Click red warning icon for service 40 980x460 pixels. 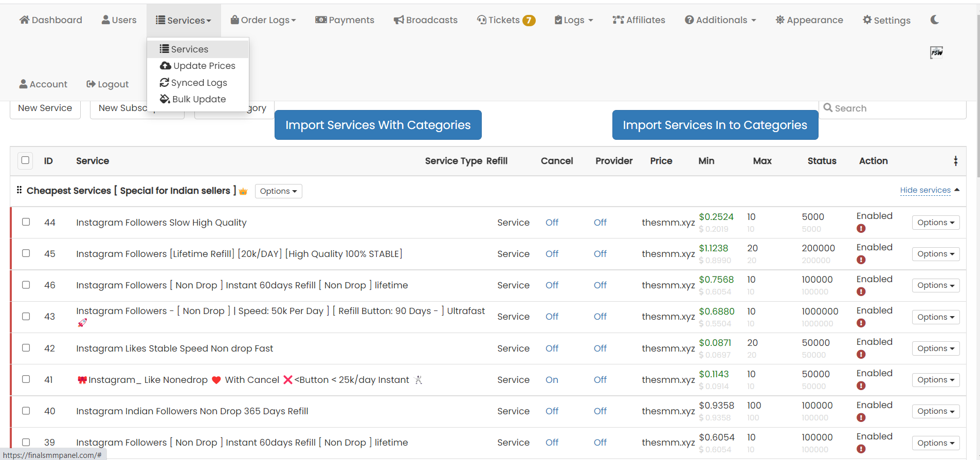pos(861,418)
